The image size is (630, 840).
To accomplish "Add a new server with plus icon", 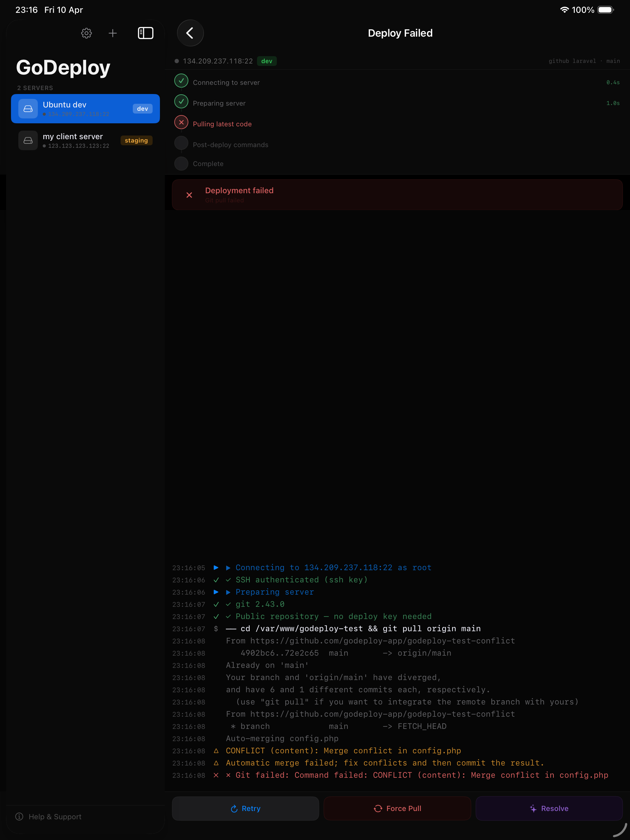I will coord(113,33).
